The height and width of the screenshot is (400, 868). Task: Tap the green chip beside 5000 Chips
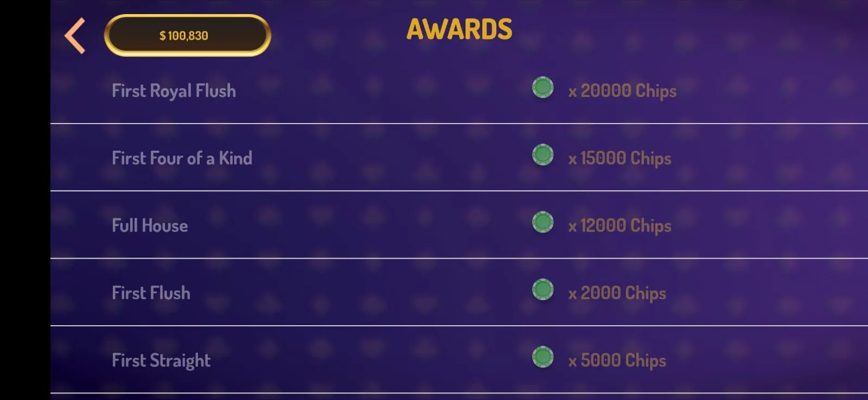coord(542,357)
